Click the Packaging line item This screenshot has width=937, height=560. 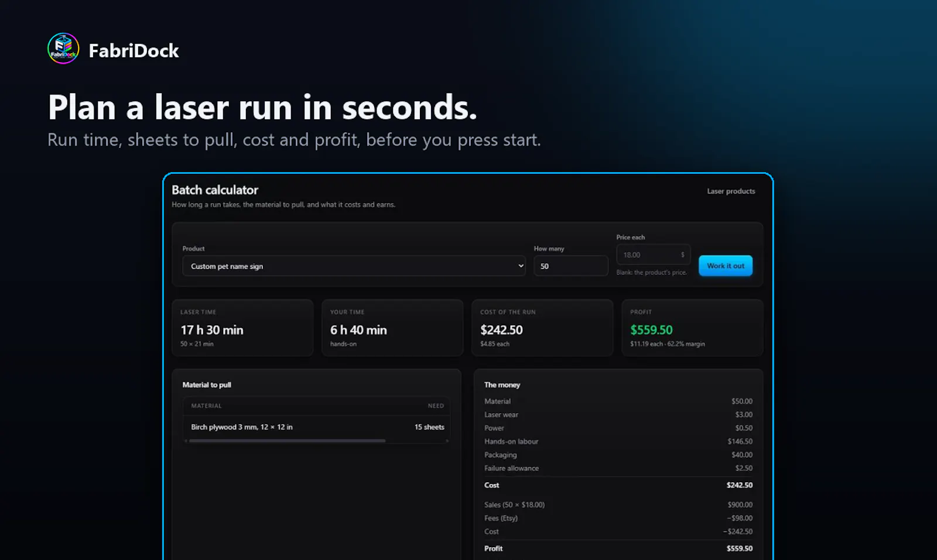point(618,455)
